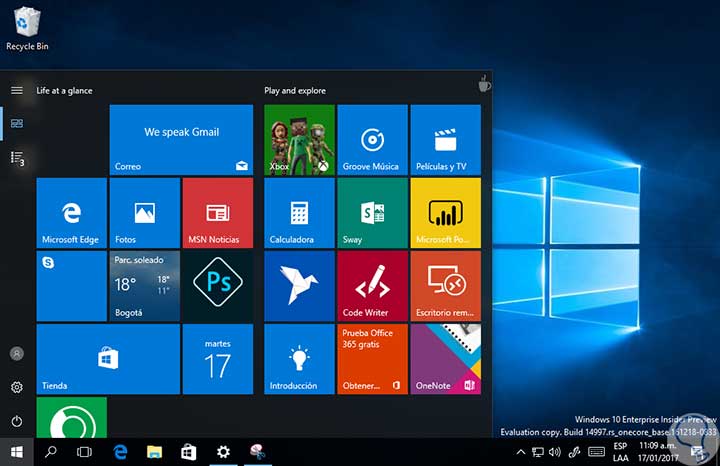Open Task View on taskbar

(x=84, y=452)
